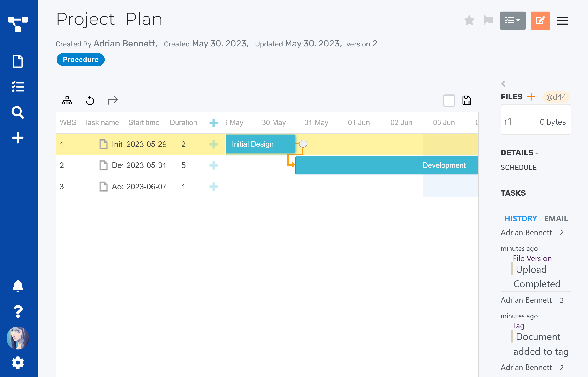
Task: Open the search magnifier in sidebar
Action: point(18,112)
